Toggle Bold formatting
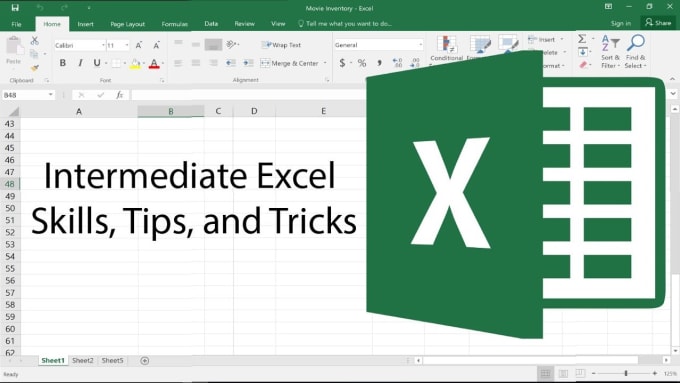The width and height of the screenshot is (680, 383). pyautogui.click(x=62, y=63)
